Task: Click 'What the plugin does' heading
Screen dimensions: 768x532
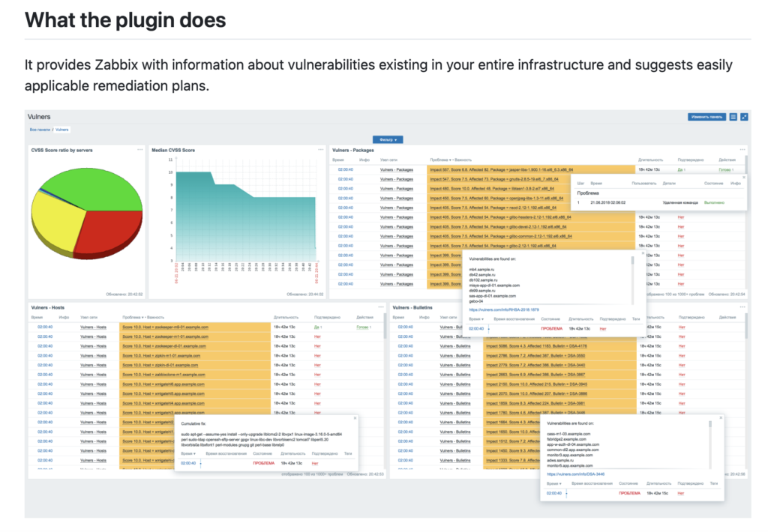Action: click(x=125, y=20)
